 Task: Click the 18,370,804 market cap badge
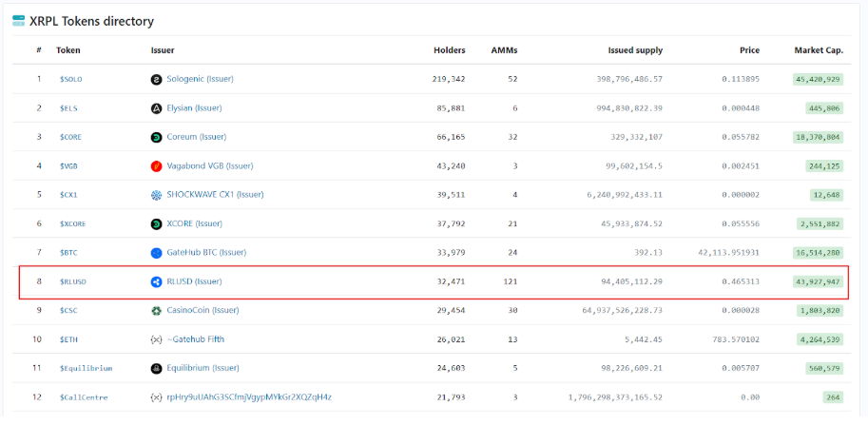pyautogui.click(x=819, y=137)
